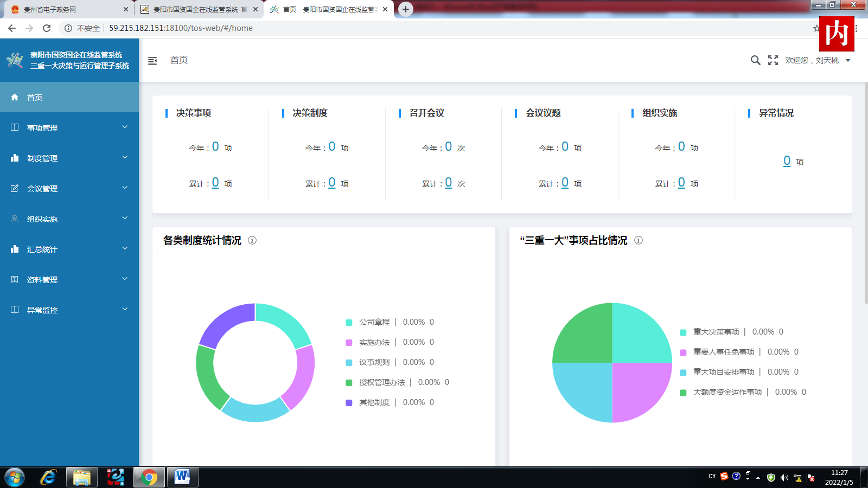868x488 pixels.
Task: Click the 决策事项 今年 count number
Action: click(215, 146)
